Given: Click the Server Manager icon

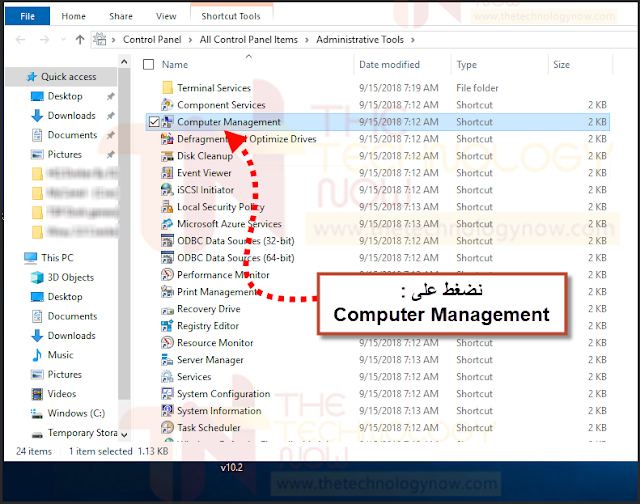Looking at the screenshot, I should (x=167, y=360).
